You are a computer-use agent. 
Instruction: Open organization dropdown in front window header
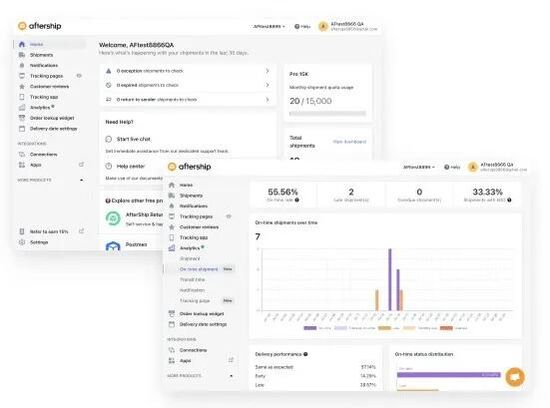click(x=419, y=167)
